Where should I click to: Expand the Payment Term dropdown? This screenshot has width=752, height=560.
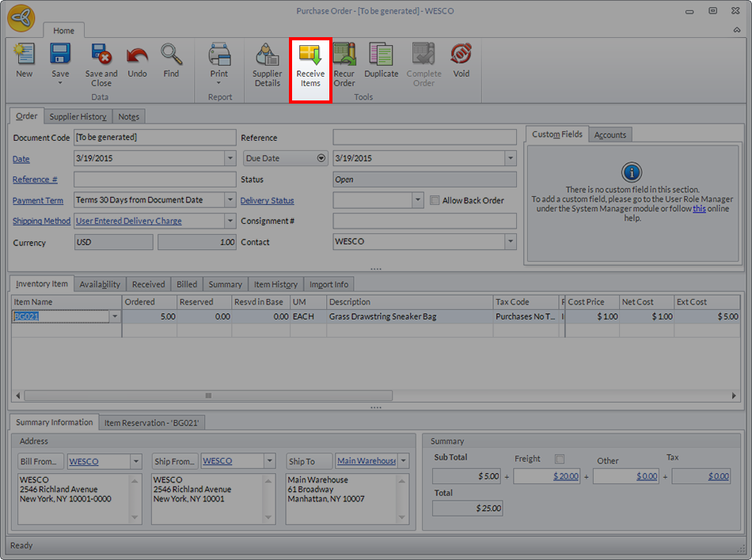(230, 200)
